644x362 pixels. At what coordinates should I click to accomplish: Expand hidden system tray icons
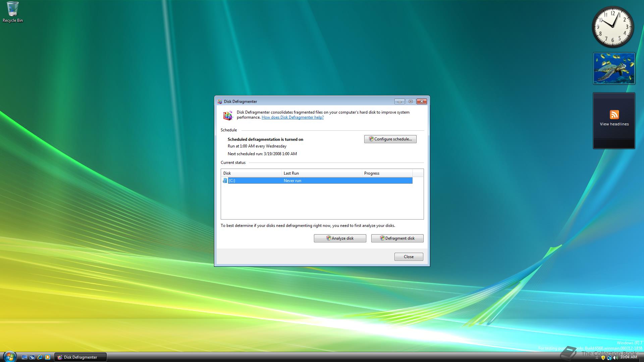[x=597, y=358]
